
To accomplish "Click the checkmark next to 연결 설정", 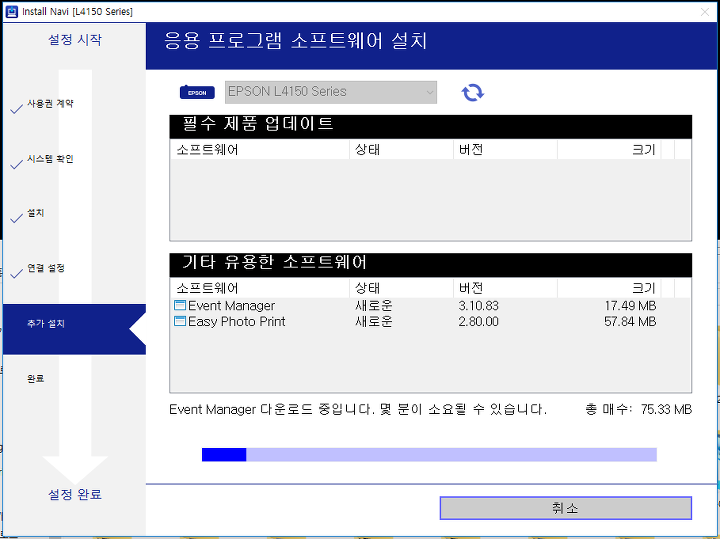I will pyautogui.click(x=17, y=273).
